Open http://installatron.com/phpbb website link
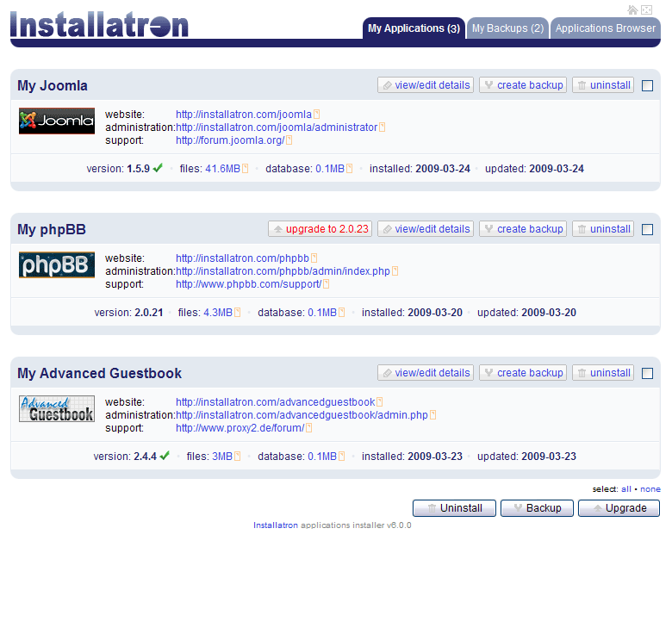The image size is (672, 634). [242, 258]
